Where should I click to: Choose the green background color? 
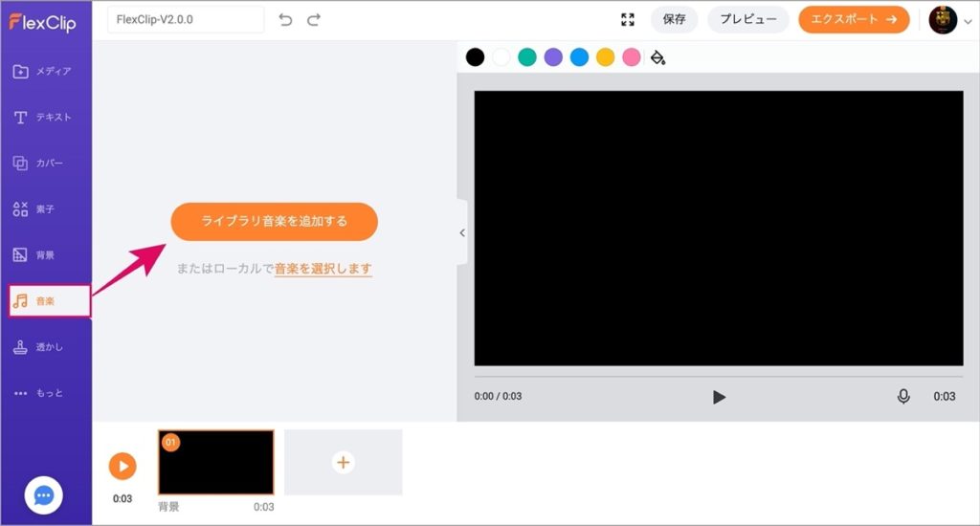point(527,57)
